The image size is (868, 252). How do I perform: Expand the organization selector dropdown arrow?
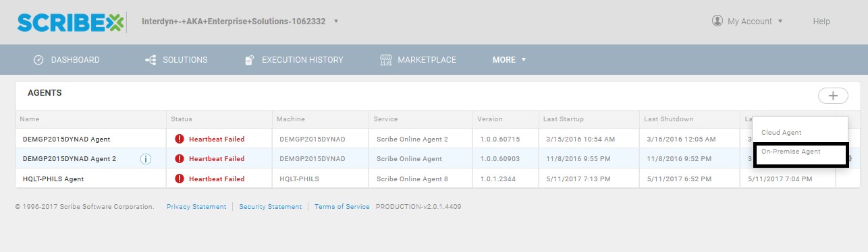click(x=336, y=21)
